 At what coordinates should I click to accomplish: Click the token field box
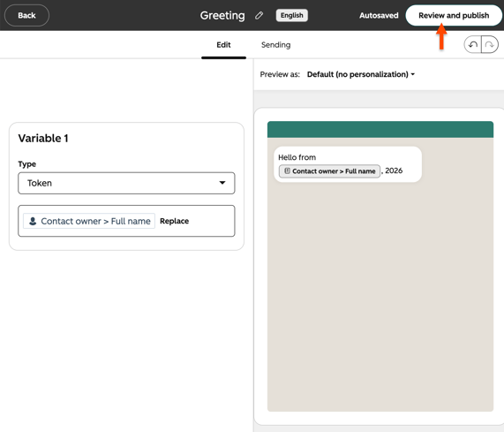tap(126, 221)
